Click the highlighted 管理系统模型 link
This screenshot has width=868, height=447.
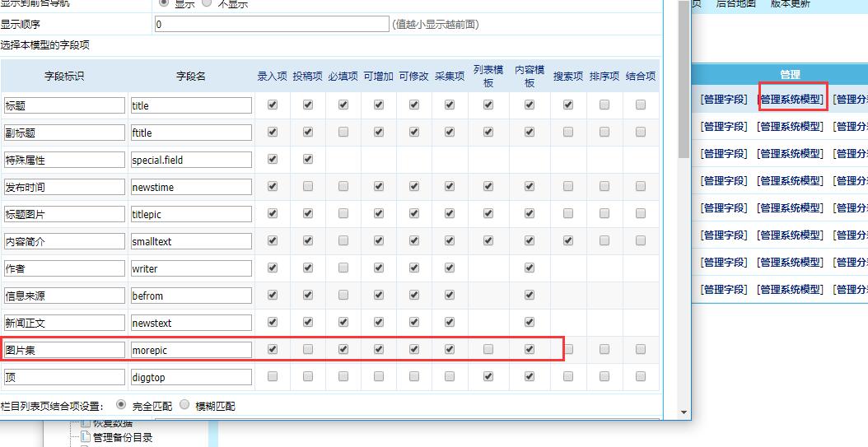point(791,100)
